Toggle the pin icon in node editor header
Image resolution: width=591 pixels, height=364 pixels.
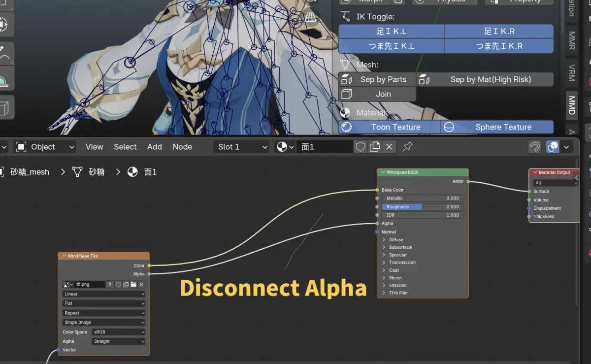pos(408,147)
